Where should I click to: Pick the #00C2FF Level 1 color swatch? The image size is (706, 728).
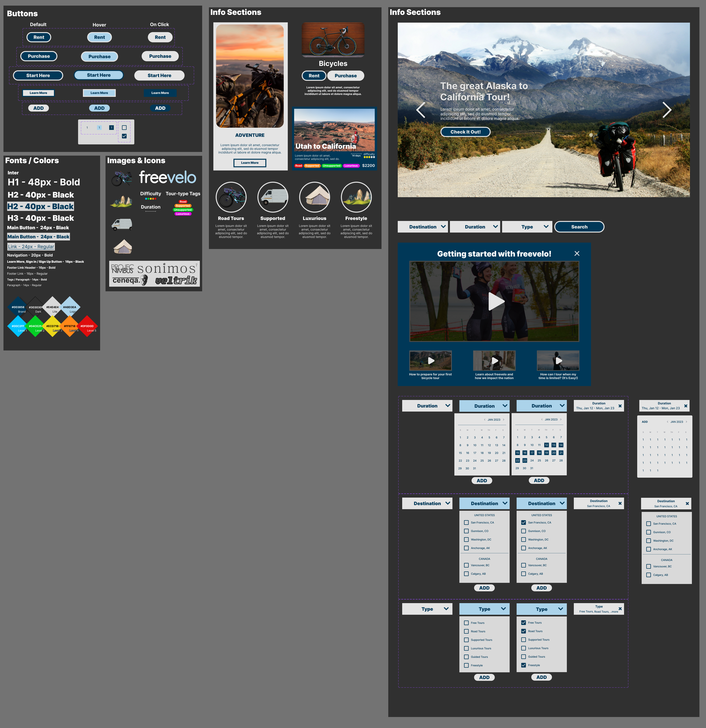pos(18,326)
